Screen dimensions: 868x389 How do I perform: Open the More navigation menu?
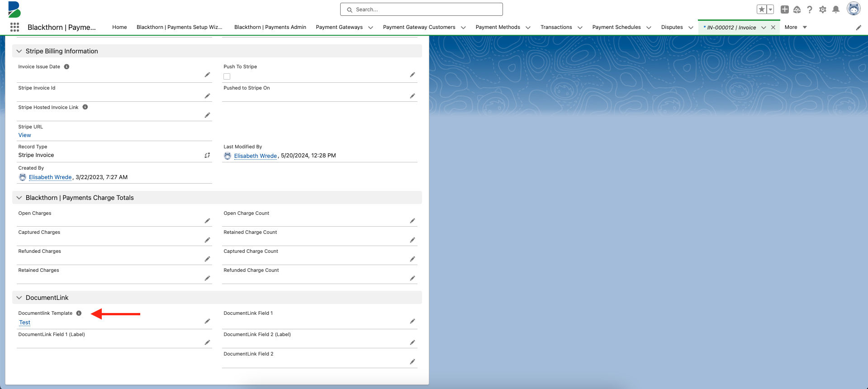[796, 27]
